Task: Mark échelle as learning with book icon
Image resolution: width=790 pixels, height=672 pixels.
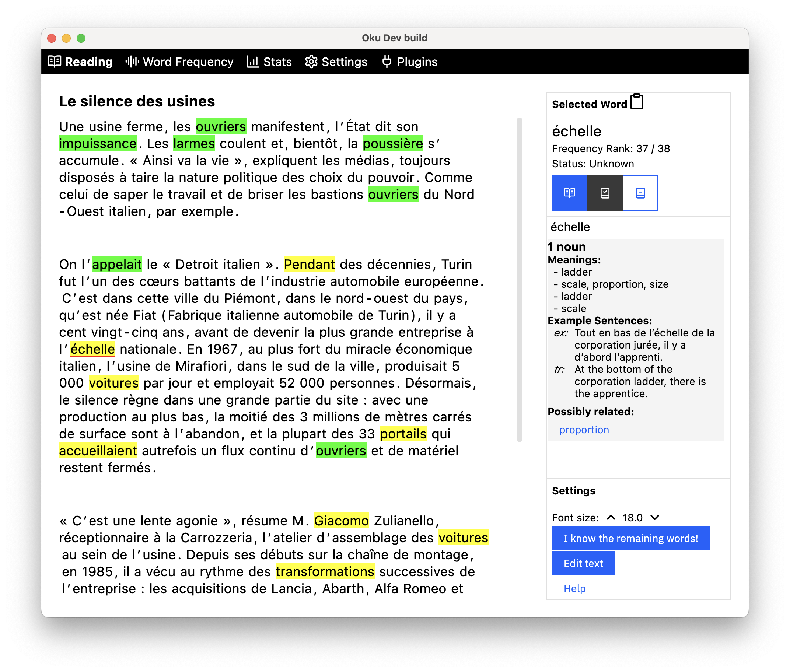Action: 569,193
